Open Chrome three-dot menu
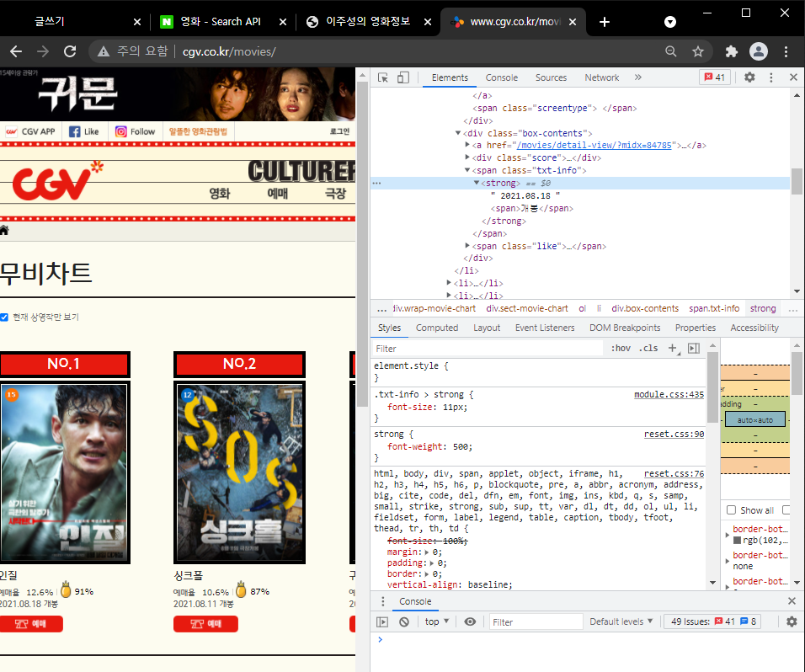Image resolution: width=805 pixels, height=672 pixels. click(x=786, y=51)
